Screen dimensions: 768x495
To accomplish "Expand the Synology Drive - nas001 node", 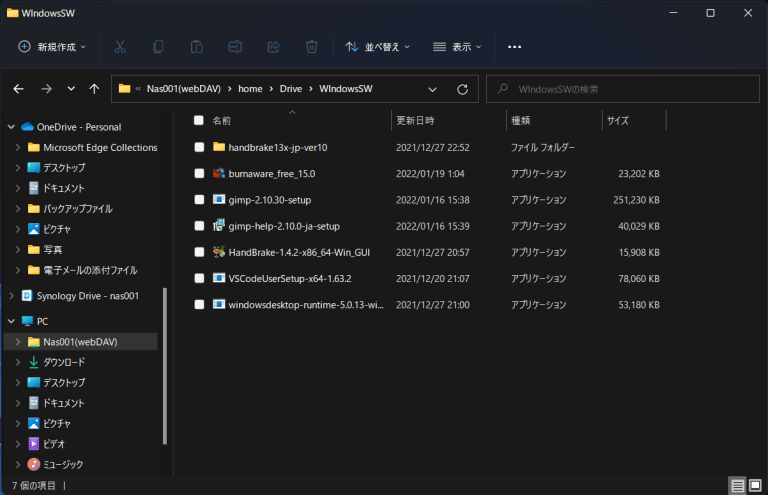I will [11, 296].
